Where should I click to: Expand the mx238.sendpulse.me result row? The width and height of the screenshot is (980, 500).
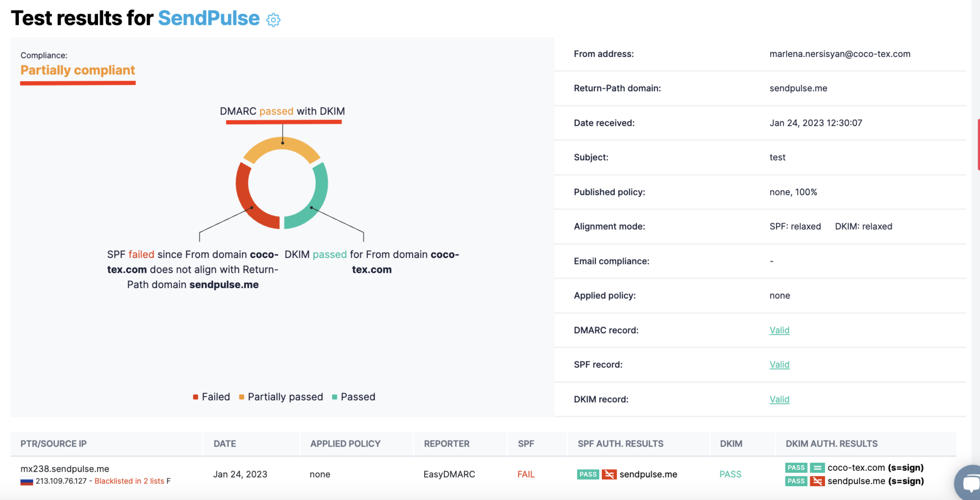(65, 468)
